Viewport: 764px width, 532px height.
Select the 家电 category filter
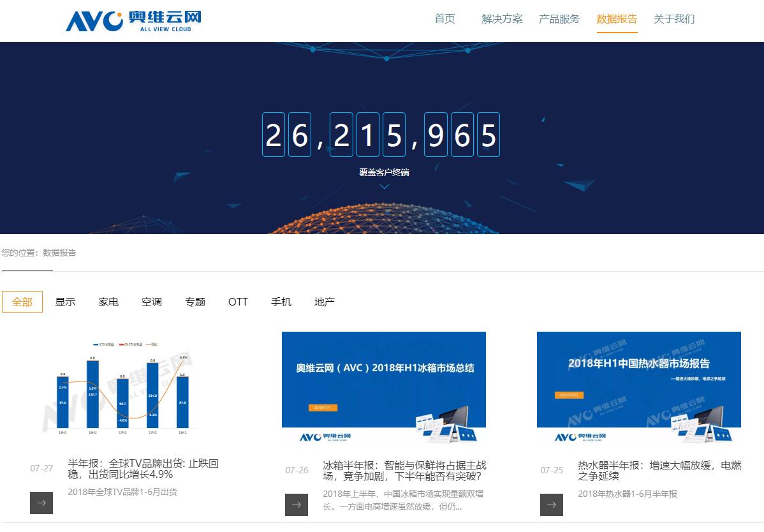click(108, 302)
